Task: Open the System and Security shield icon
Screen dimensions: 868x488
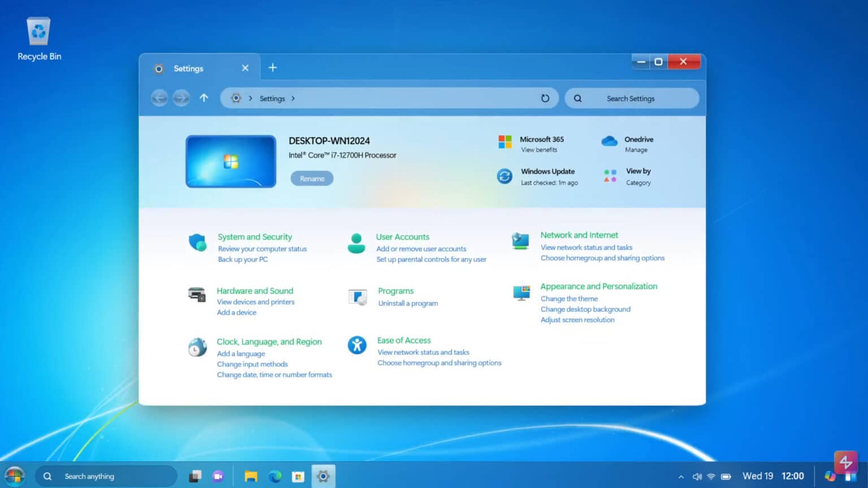Action: pos(197,241)
